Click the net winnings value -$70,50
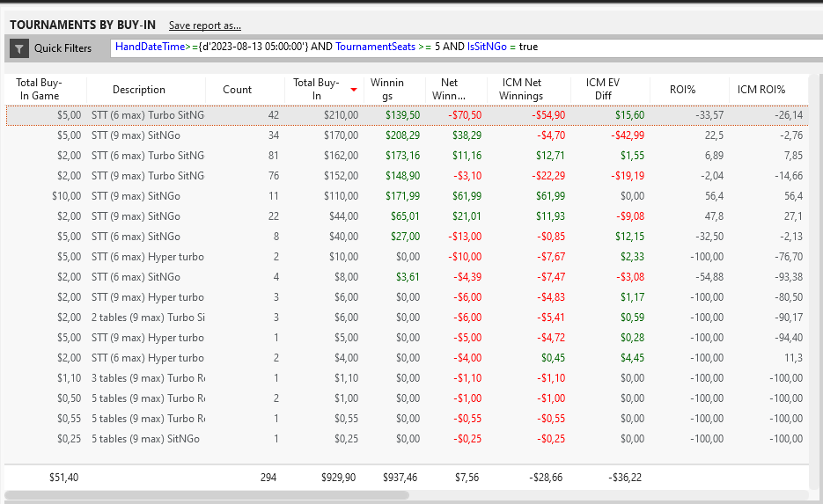Image resolution: width=823 pixels, height=504 pixels. pos(465,115)
